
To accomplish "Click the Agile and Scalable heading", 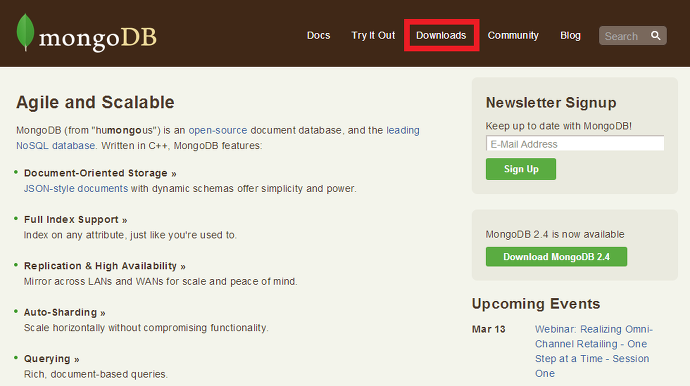I will [x=95, y=102].
